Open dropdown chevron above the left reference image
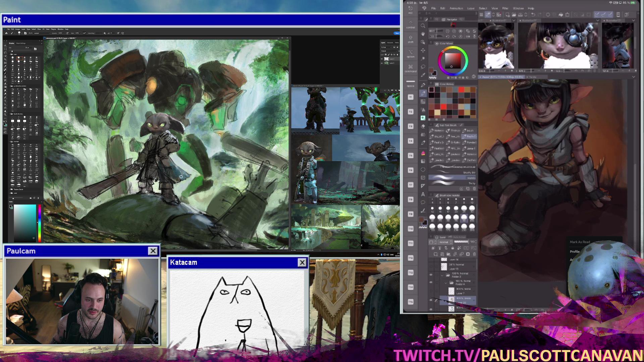 pos(514,20)
